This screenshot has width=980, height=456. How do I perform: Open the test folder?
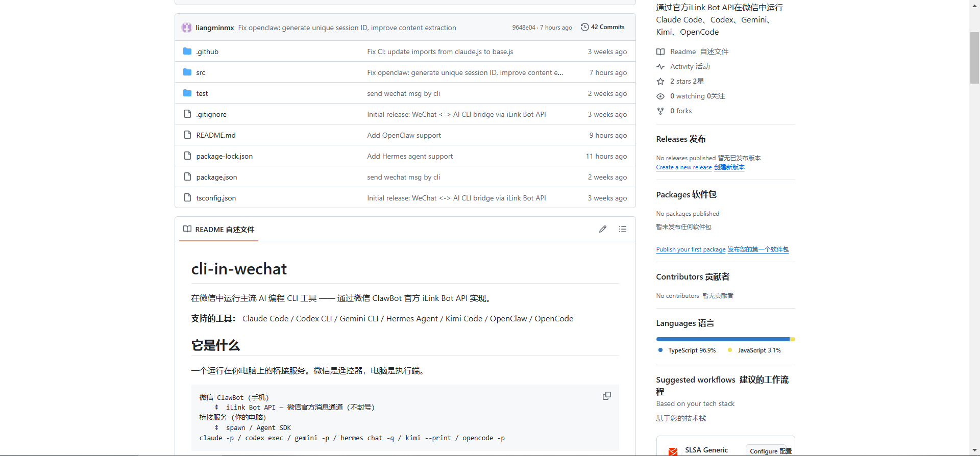point(202,93)
